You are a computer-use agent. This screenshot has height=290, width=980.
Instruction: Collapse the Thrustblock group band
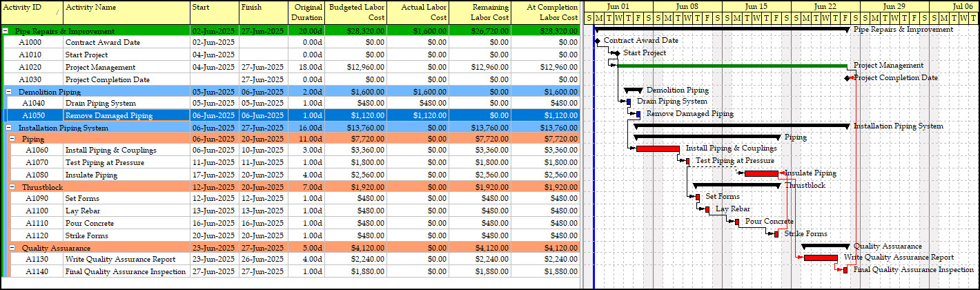coord(12,187)
